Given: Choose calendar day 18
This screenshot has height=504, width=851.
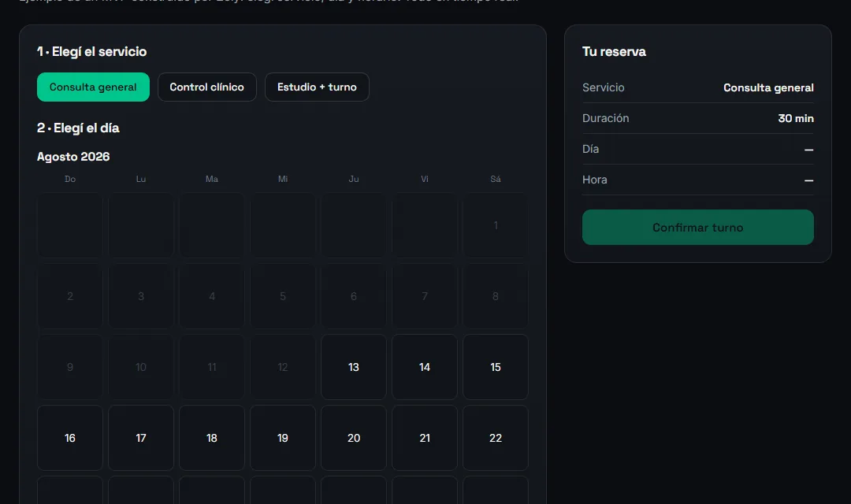Looking at the screenshot, I should pos(212,438).
